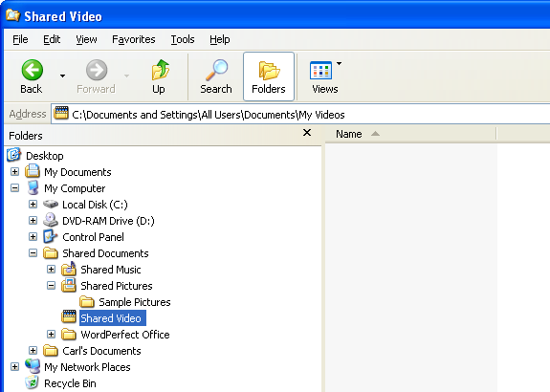The image size is (550, 392).
Task: Select Local Disk (C:) label
Action: (x=95, y=205)
